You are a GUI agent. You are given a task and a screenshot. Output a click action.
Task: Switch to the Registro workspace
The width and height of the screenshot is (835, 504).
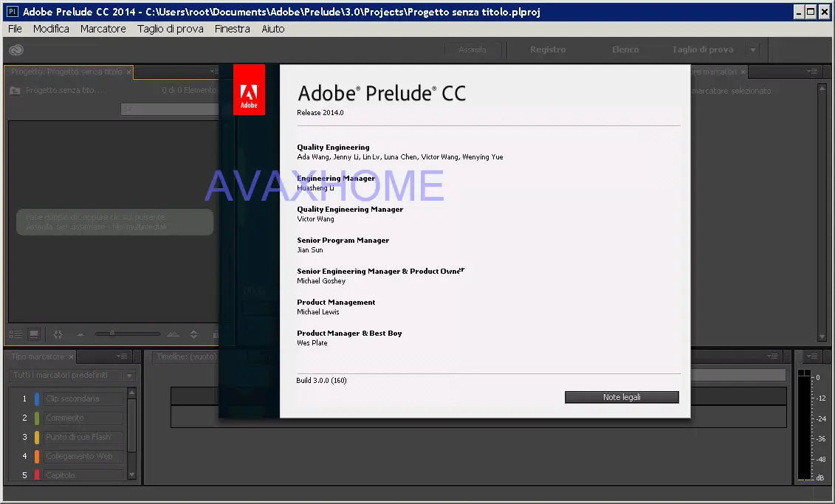point(548,49)
